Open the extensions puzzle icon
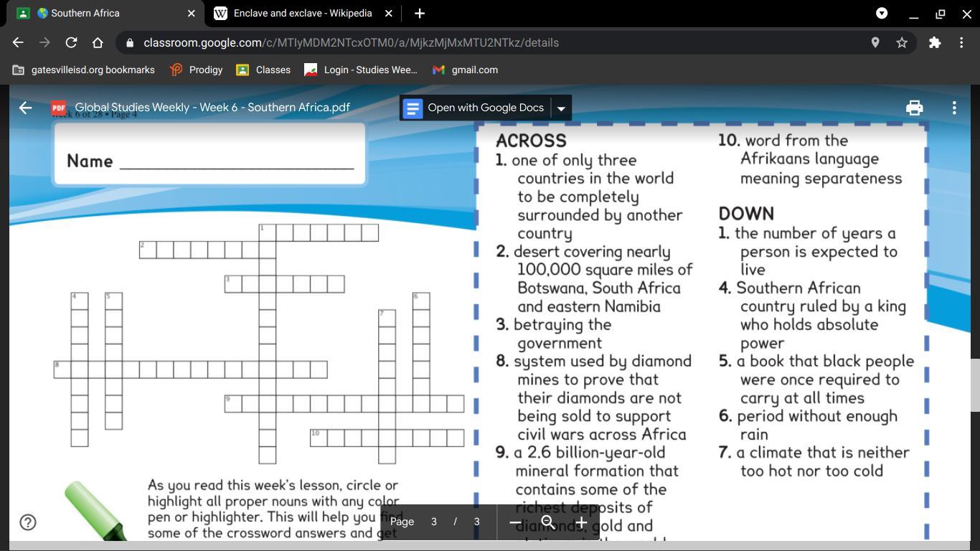 935,42
